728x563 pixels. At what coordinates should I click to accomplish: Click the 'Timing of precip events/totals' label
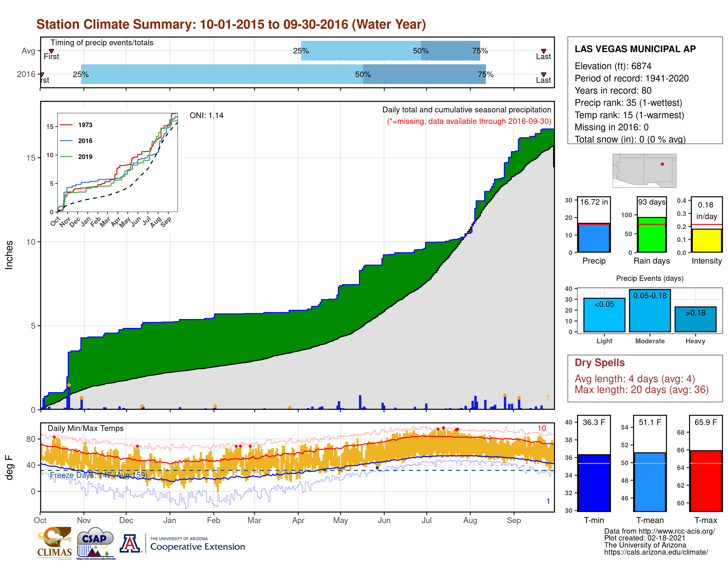pos(102,43)
